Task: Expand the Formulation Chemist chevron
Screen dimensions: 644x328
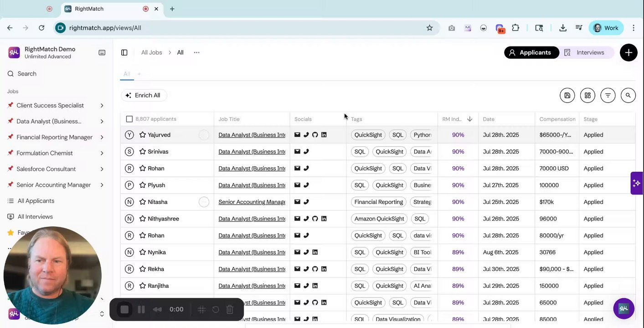Action: [x=102, y=153]
